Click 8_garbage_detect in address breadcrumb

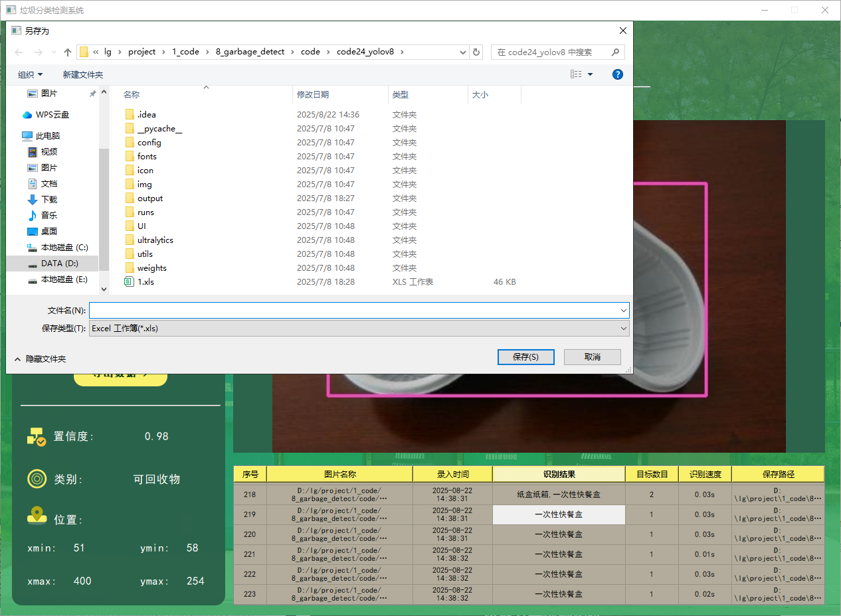pos(250,52)
